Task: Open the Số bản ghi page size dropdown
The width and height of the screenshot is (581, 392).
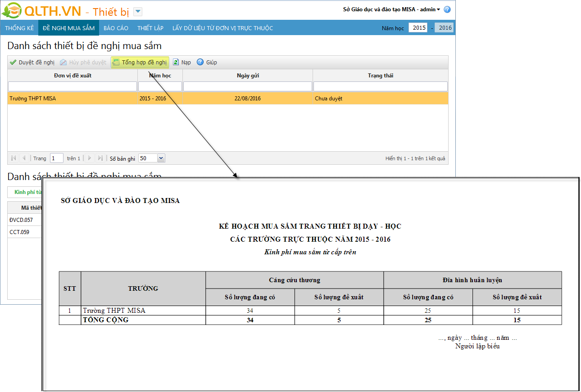Action: (161, 158)
